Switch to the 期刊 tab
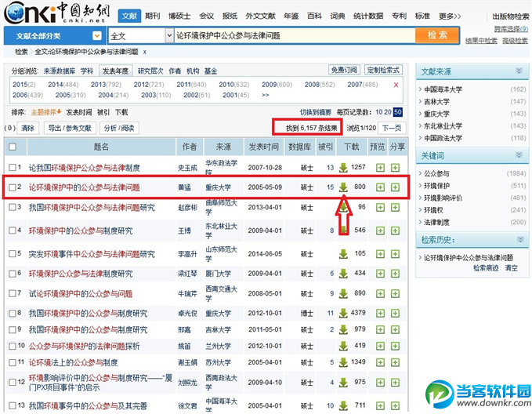 pos(152,16)
